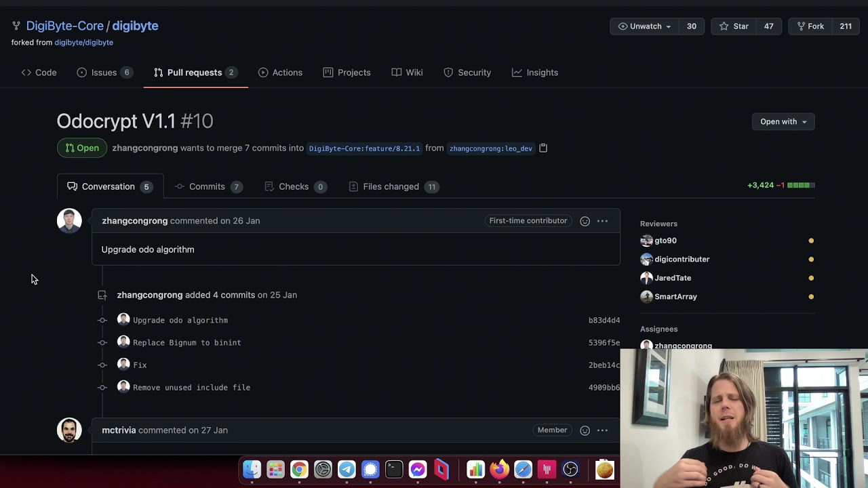Open commit 'Remove unused include file'
The image size is (868, 488).
pyautogui.click(x=191, y=388)
